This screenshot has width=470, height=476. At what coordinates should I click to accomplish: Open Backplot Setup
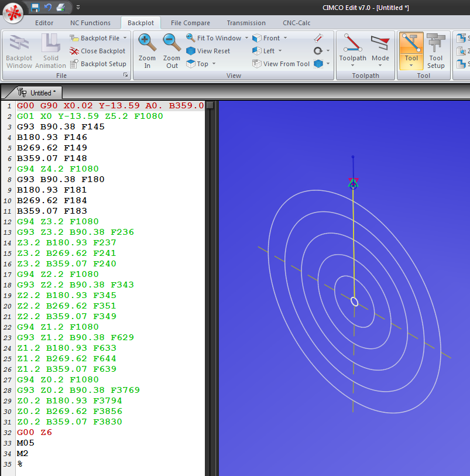coord(98,64)
